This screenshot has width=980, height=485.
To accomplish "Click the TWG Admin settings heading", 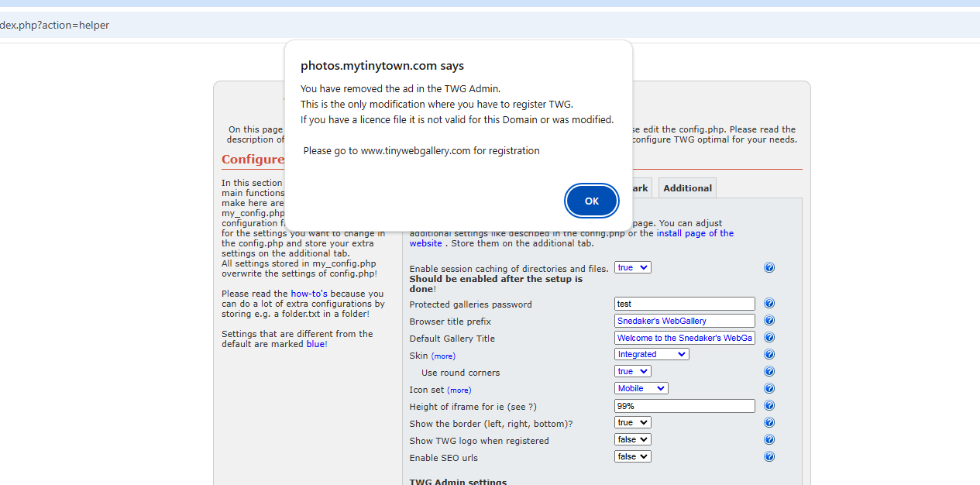I will (458, 480).
